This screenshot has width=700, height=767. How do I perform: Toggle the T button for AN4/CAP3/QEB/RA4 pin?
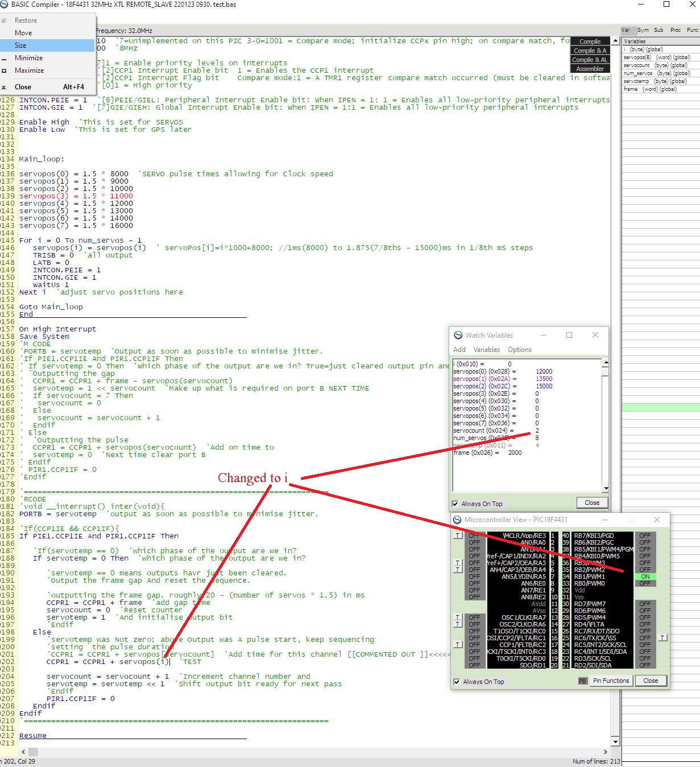458,569
